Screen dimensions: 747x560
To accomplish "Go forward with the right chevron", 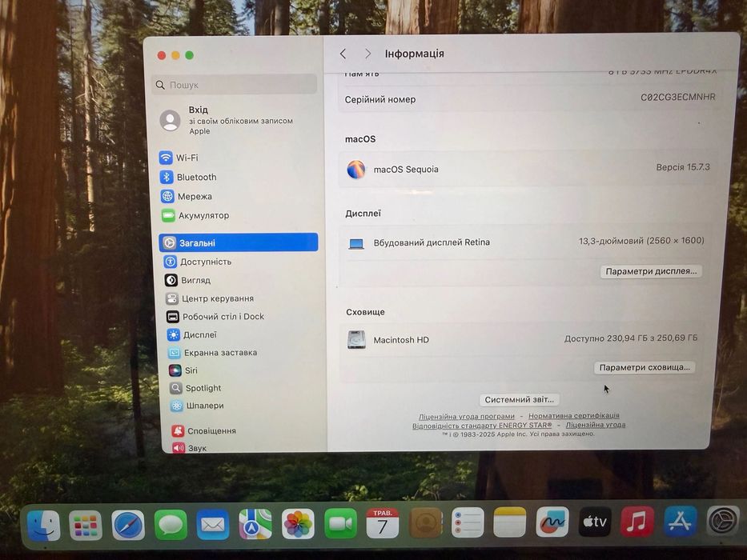I will pyautogui.click(x=367, y=54).
